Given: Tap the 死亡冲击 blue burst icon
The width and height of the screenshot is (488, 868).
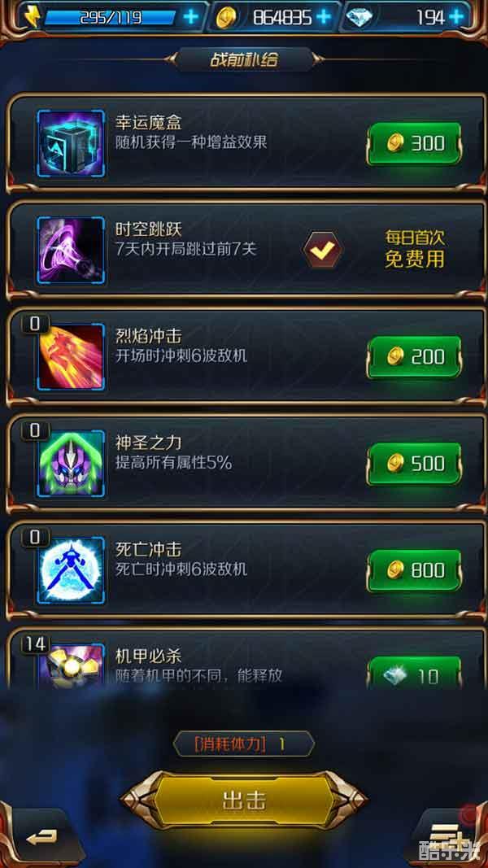Looking at the screenshot, I should coord(71,571).
